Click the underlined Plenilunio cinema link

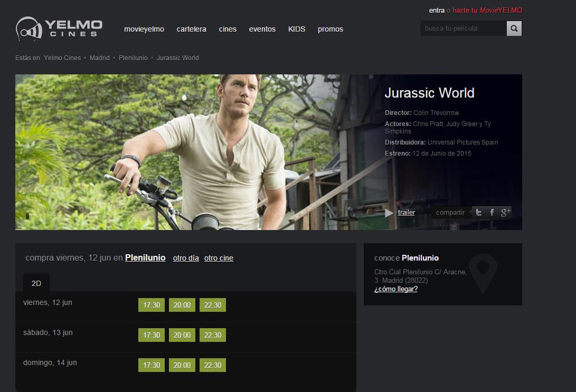145,257
